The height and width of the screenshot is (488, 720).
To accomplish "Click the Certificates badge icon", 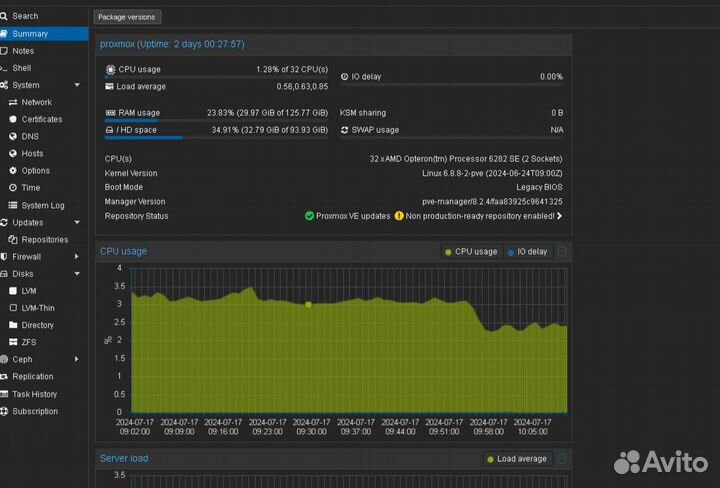I will coord(13,119).
